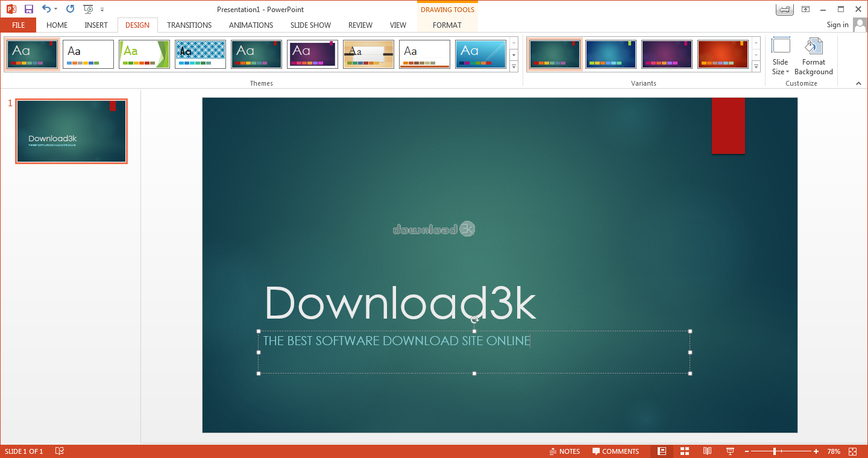The image size is (868, 458).
Task: Select the blue theme variant
Action: [611, 54]
